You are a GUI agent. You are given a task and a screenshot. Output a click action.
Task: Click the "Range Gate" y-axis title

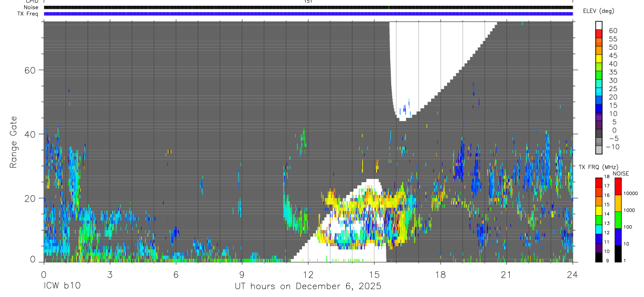[13, 142]
